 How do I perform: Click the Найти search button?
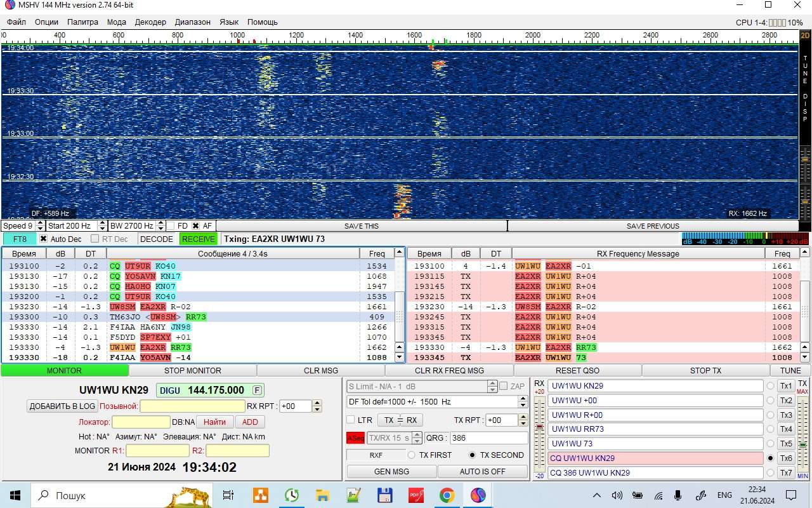tap(214, 422)
